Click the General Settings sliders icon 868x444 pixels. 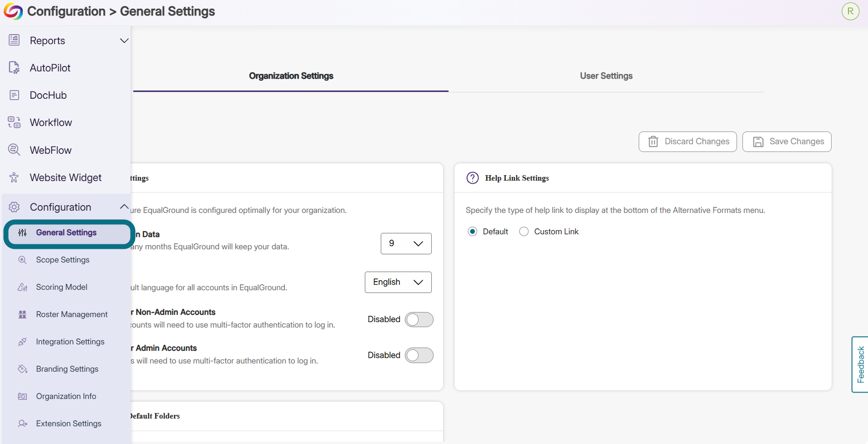pyautogui.click(x=22, y=232)
